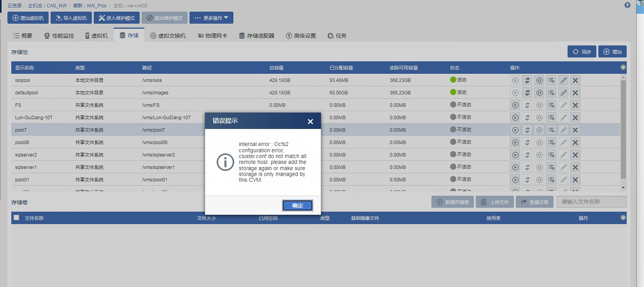This screenshot has width=644, height=287.
Task: Delete the Lun-GuiDang-10T storage pool
Action: pyautogui.click(x=575, y=117)
